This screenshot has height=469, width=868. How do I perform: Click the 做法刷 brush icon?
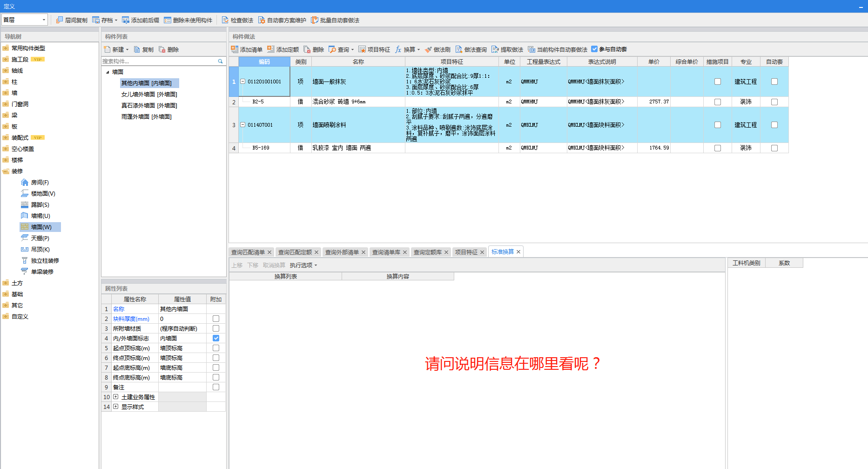pyautogui.click(x=428, y=49)
